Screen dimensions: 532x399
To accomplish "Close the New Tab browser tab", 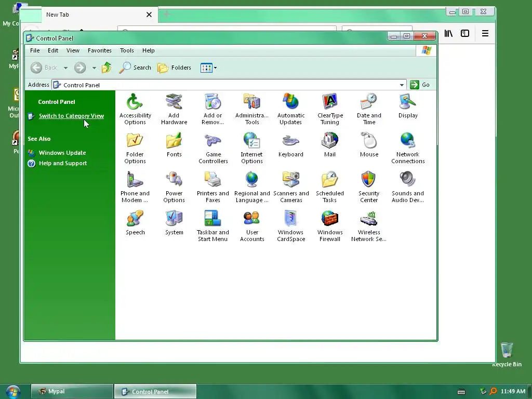I will pos(149,15).
